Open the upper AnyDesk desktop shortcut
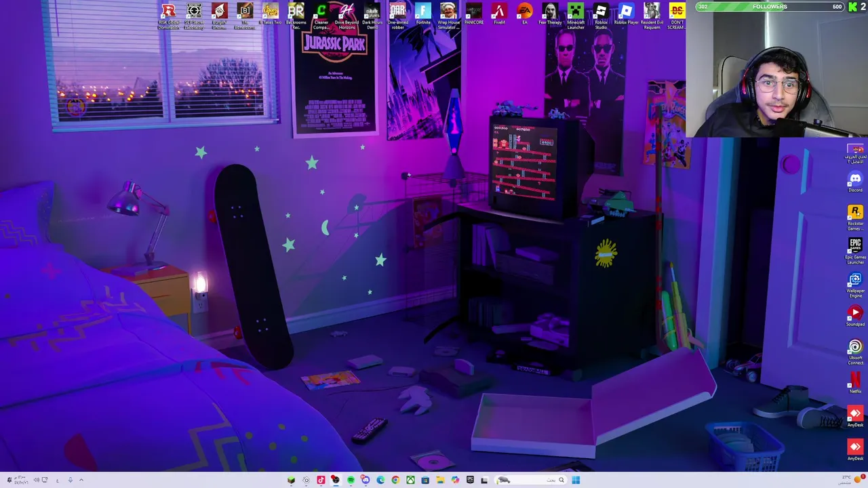Image resolution: width=868 pixels, height=488 pixels. coord(855,416)
